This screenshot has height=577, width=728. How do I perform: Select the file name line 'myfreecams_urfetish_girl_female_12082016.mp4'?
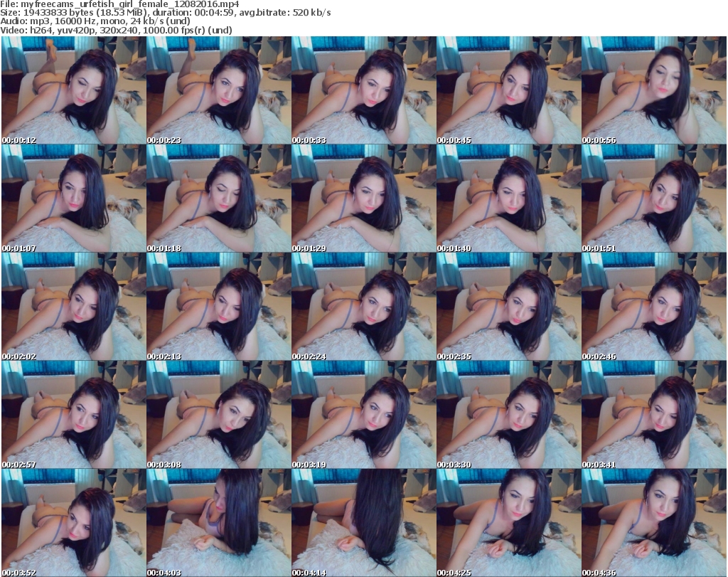pyautogui.click(x=119, y=4)
